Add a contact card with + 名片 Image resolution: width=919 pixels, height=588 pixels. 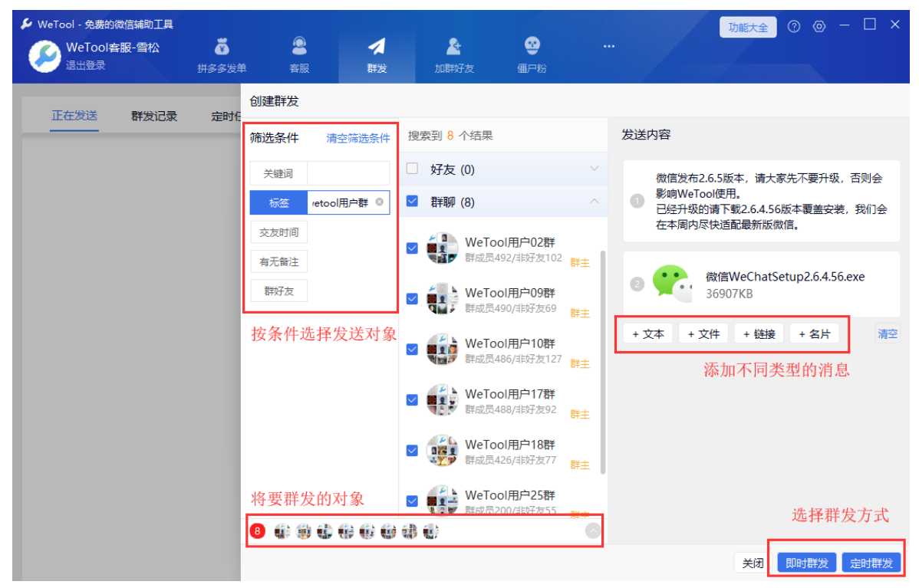815,333
